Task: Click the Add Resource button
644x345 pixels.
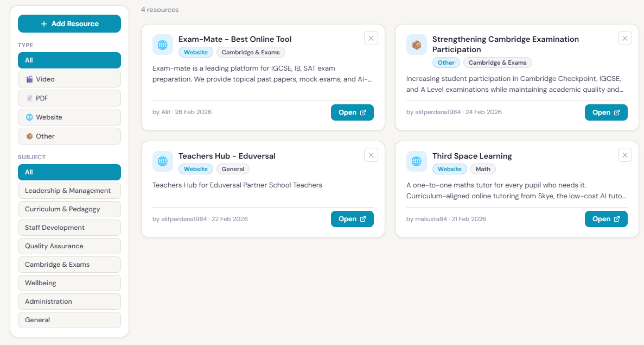Action: click(x=69, y=24)
